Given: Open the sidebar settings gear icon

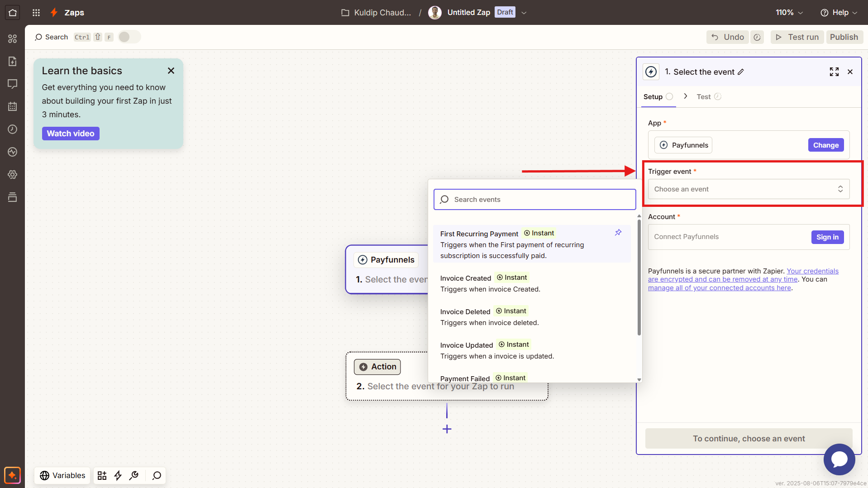Looking at the screenshot, I should coord(12,175).
